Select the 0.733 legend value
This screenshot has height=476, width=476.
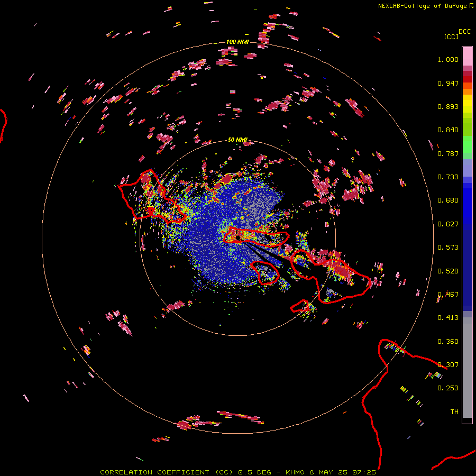(x=448, y=177)
